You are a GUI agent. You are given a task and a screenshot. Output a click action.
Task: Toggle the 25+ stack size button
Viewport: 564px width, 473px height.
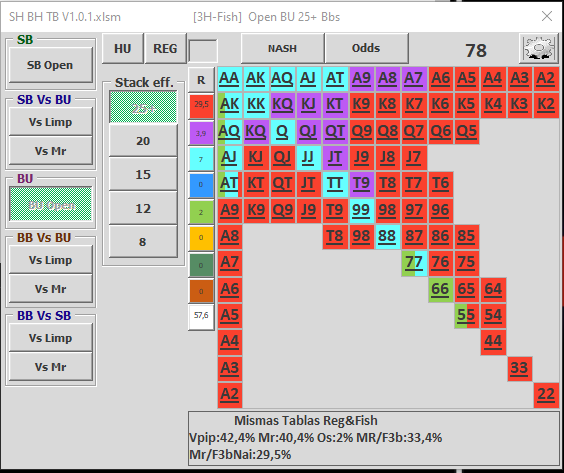(143, 108)
